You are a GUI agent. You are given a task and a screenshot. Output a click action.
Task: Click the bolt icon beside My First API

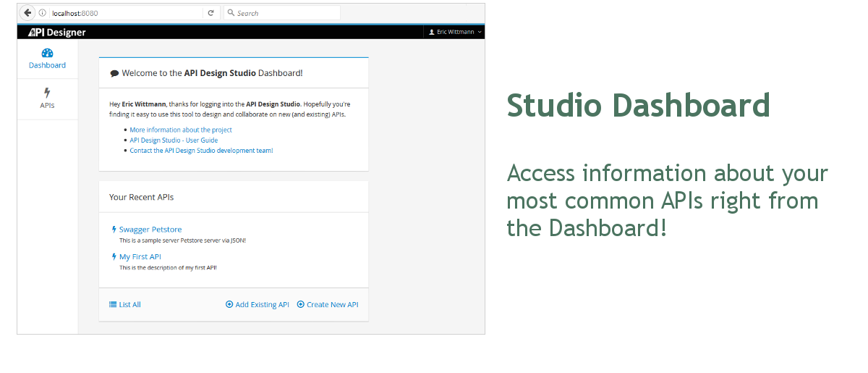114,256
